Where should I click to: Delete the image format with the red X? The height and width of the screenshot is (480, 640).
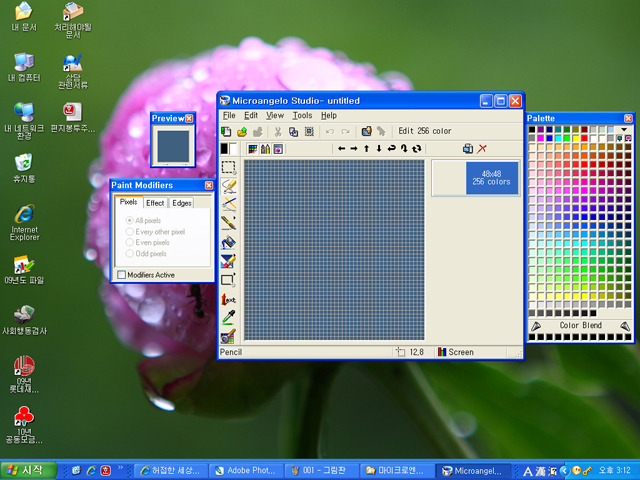point(482,149)
